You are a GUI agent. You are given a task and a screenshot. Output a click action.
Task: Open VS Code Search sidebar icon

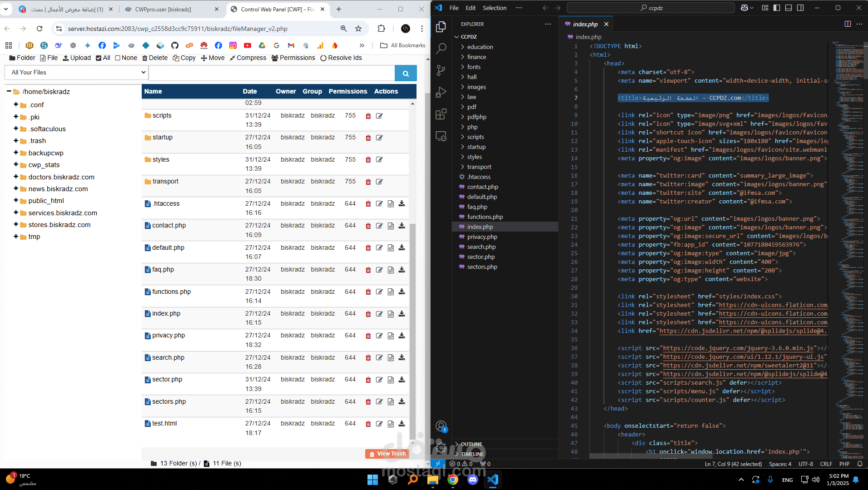[441, 48]
